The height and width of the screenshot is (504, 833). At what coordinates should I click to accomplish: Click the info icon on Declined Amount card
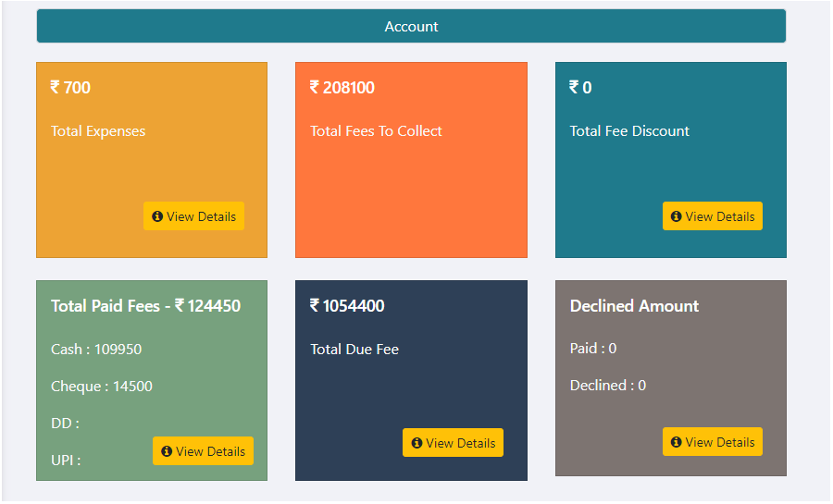tap(676, 442)
